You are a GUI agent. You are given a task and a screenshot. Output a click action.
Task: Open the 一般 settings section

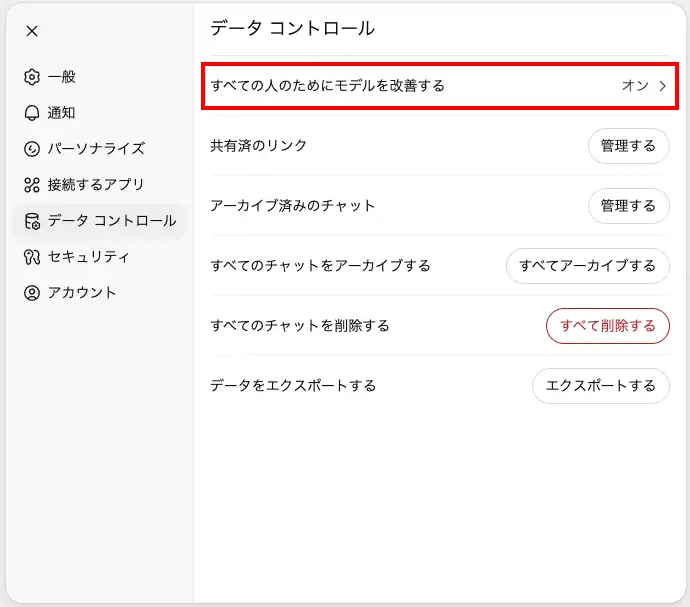[x=100, y=77]
